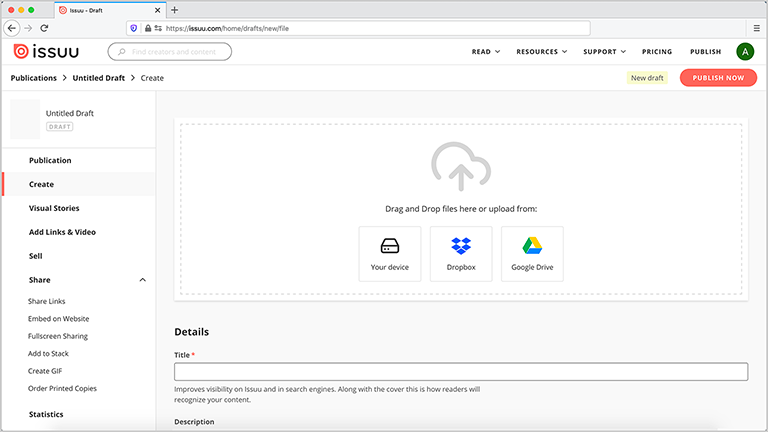The width and height of the screenshot is (768, 432).
Task: Choose the Dropbox upload option
Action: point(461,246)
